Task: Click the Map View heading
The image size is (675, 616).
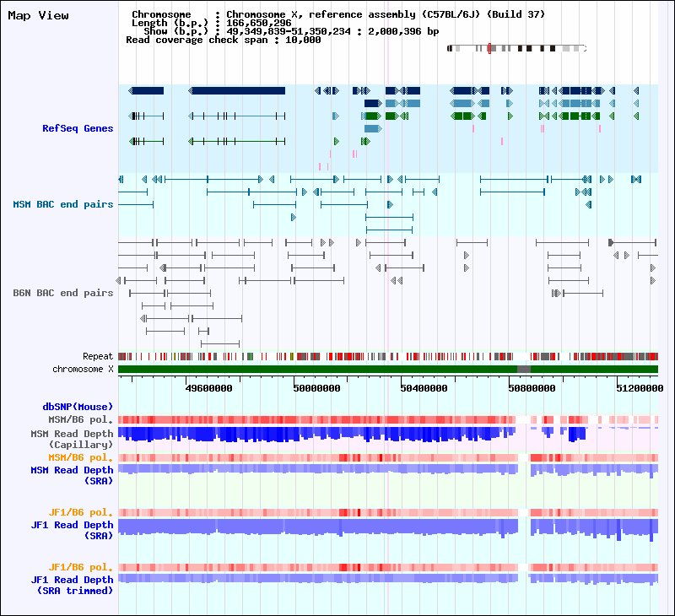Action: pos(38,15)
